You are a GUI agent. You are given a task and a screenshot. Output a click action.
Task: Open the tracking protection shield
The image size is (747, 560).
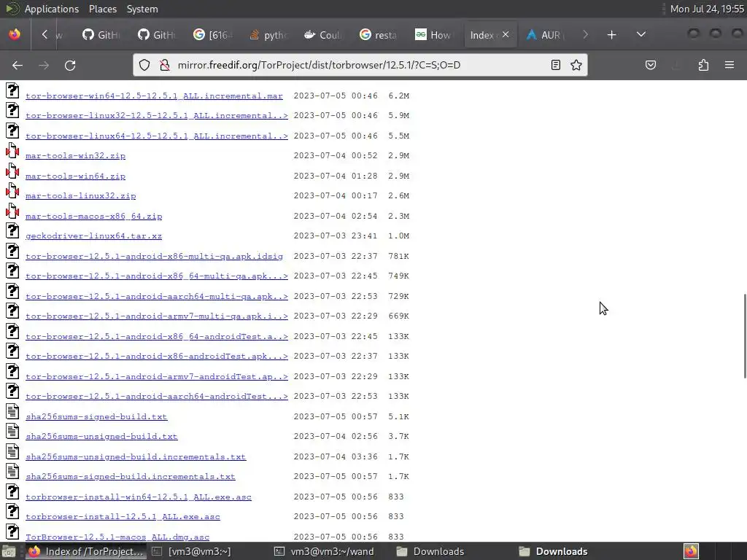(144, 65)
